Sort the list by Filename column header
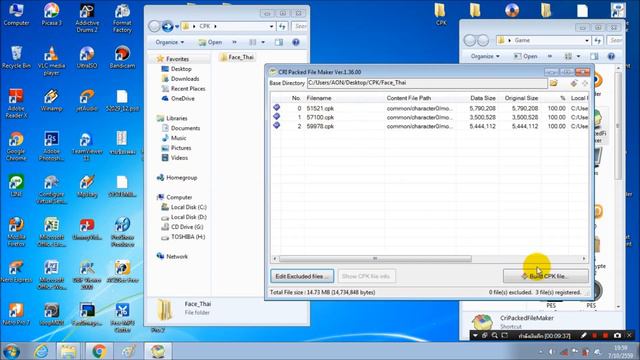This screenshot has width=640, height=360. (319, 98)
